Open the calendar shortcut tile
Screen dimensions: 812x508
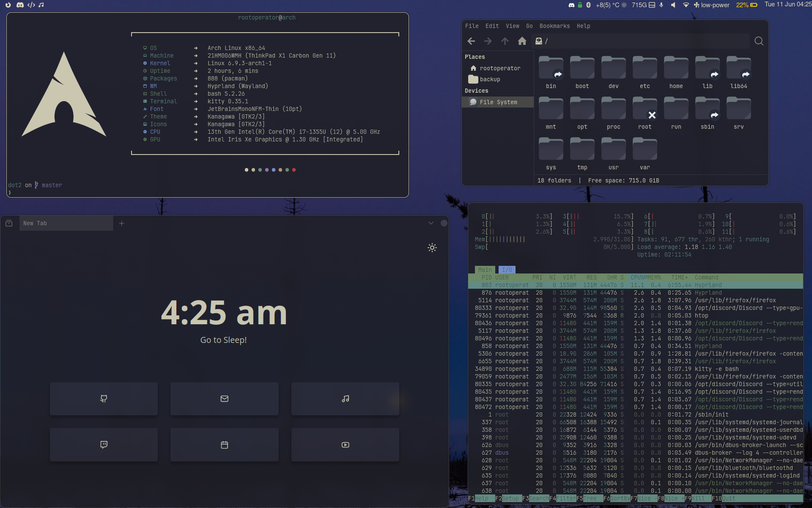(224, 444)
